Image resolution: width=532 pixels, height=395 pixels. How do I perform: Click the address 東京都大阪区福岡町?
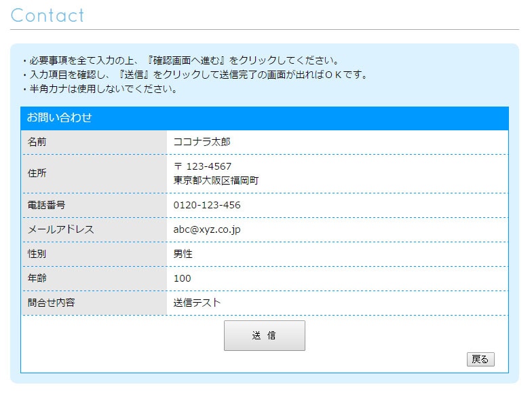[216, 181]
